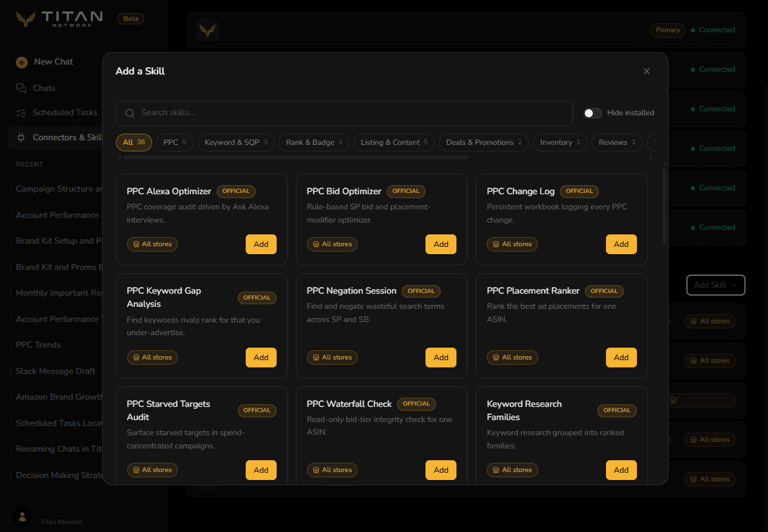The image size is (768, 532).
Task: Open the Add Skill dropdown behind dialog
Action: click(x=715, y=285)
